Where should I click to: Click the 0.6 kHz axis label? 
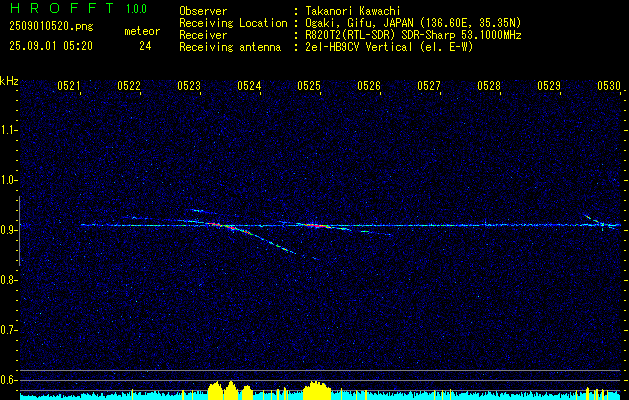[8, 380]
